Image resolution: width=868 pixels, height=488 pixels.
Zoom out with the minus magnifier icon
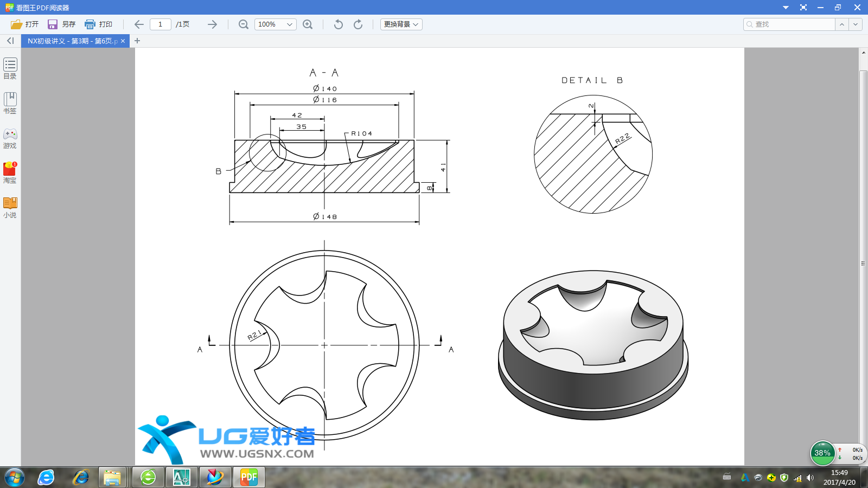(x=244, y=24)
